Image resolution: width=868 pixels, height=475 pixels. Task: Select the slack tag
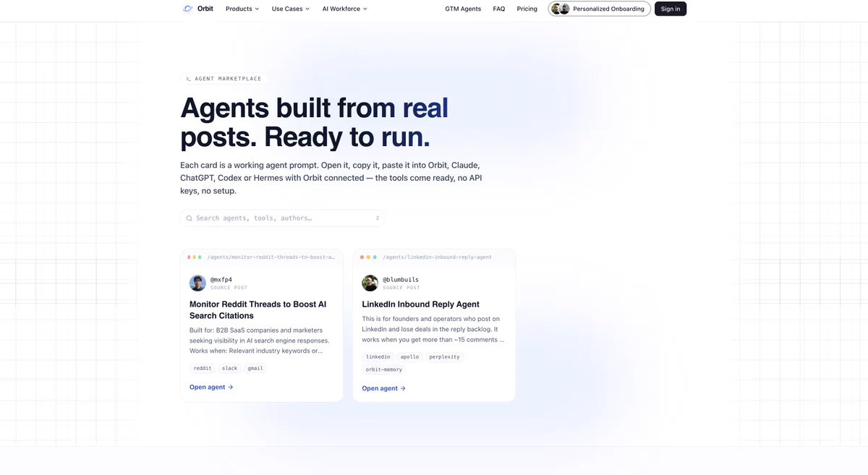(230, 368)
